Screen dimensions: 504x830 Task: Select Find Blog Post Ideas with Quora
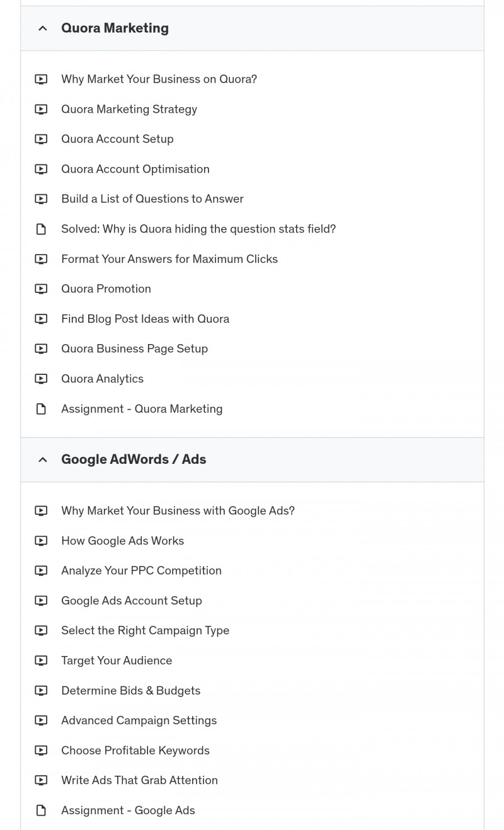[145, 319]
